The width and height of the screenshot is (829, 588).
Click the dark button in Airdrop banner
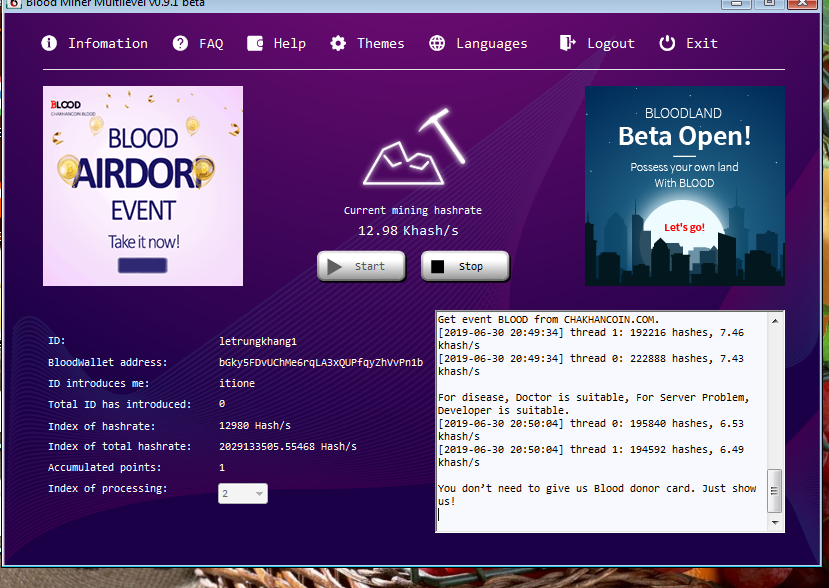[x=142, y=265]
